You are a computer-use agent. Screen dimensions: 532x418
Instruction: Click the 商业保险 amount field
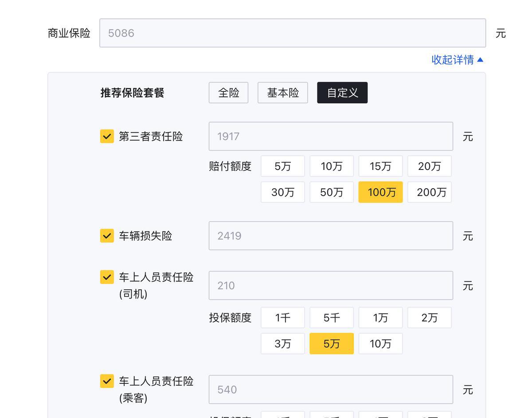click(292, 33)
